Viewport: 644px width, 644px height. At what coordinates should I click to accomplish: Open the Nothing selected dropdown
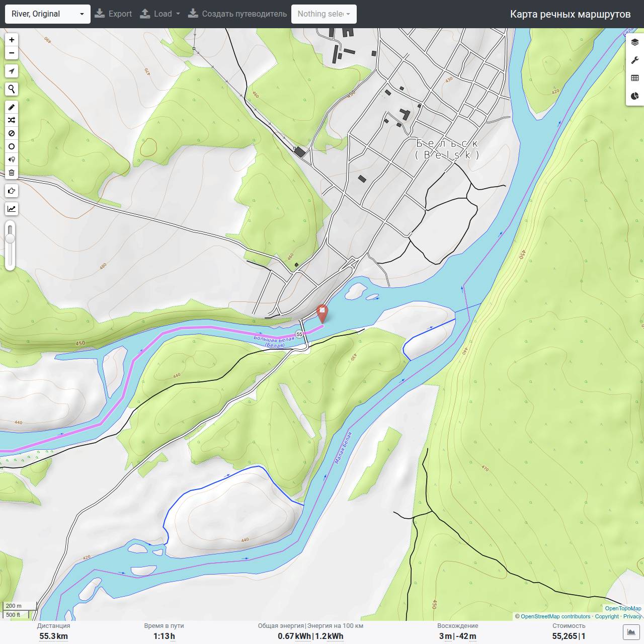tap(324, 14)
